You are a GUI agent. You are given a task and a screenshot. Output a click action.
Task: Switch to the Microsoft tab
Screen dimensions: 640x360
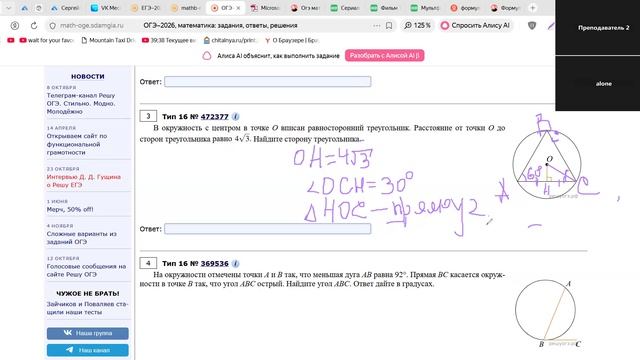pos(265,8)
